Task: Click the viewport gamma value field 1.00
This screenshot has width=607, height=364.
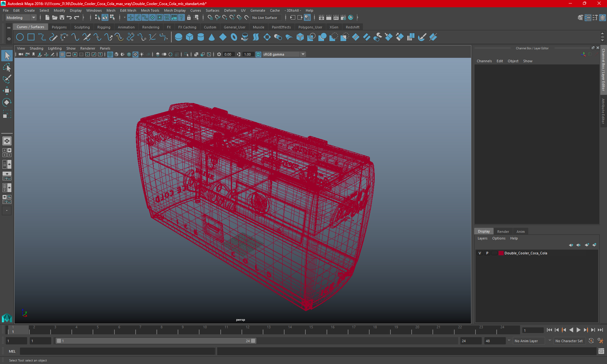Action: coord(248,54)
